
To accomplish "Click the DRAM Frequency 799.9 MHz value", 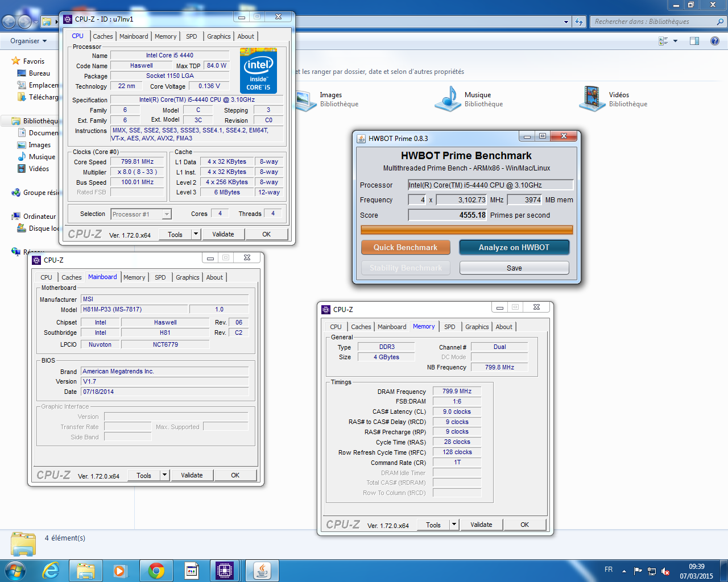I will pyautogui.click(x=457, y=391).
